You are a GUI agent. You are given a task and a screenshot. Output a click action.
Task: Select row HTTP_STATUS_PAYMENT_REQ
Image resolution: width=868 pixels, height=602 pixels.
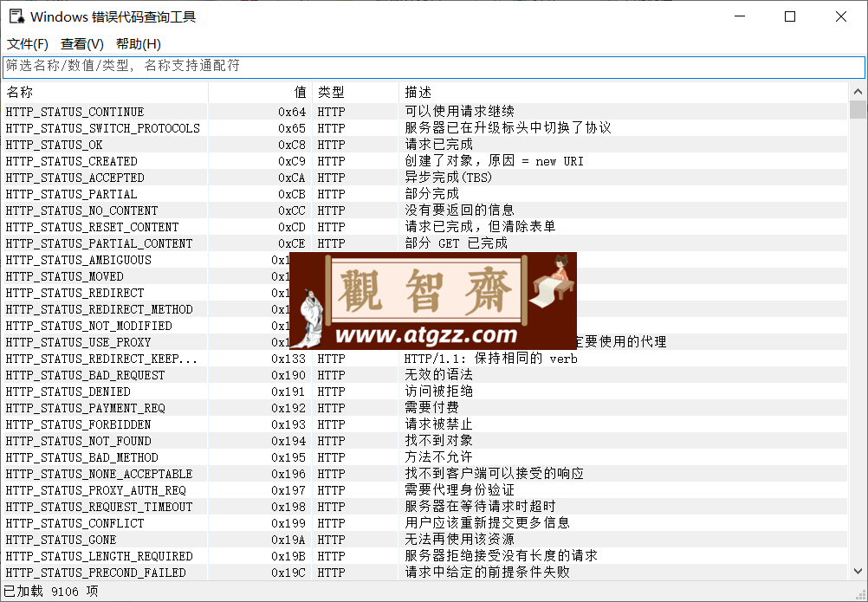[x=425, y=408]
